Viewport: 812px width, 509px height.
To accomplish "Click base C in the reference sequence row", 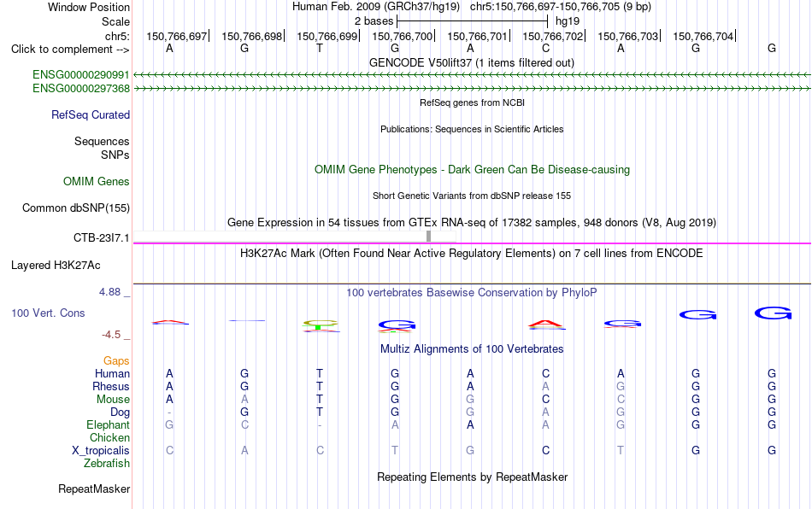I will pos(545,48).
